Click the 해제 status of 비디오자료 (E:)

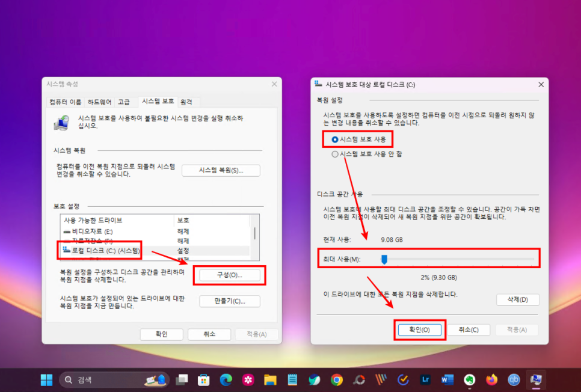(183, 231)
